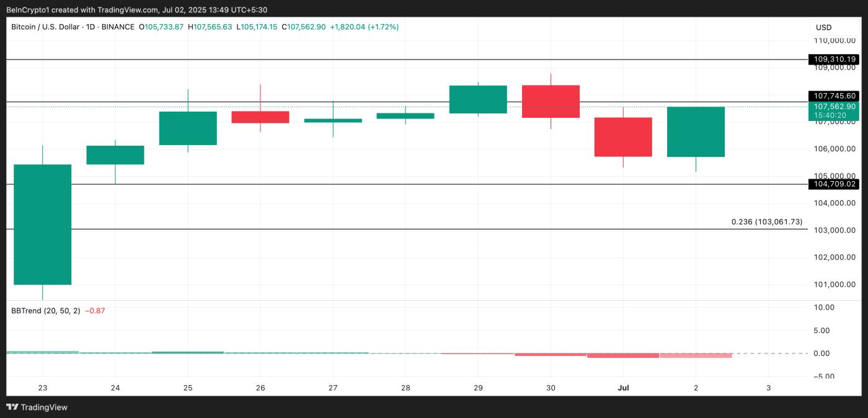Click the red candle for June 26
Screen dimensions: 868x418
260,117
